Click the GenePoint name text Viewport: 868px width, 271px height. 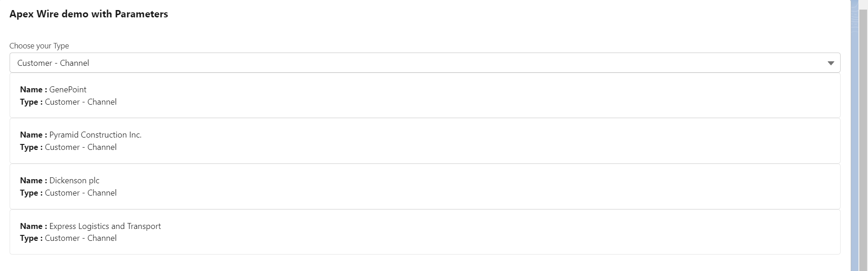click(x=68, y=90)
